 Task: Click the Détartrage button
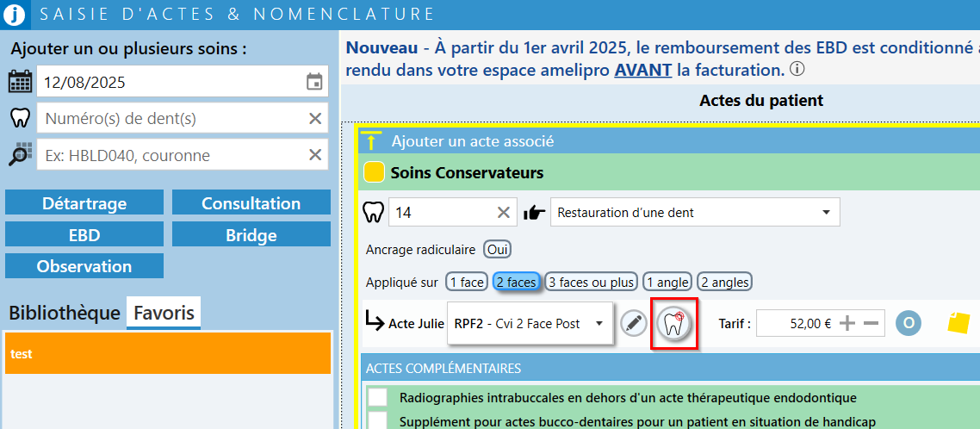(84, 203)
